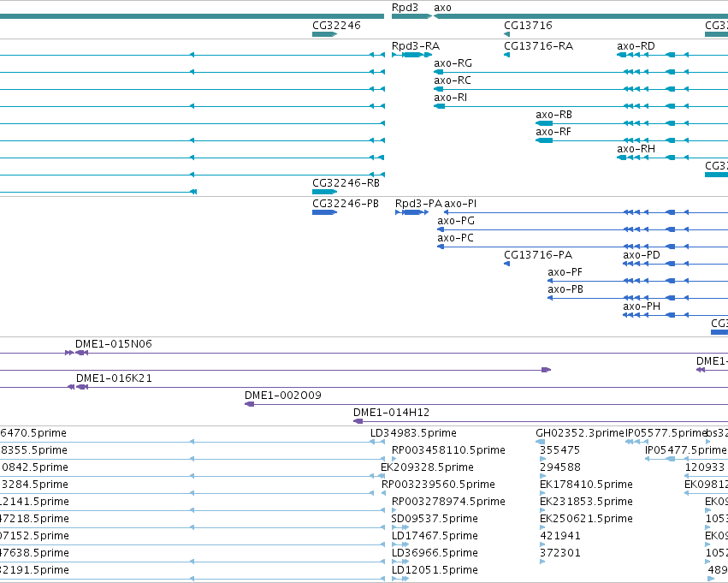Click the CG32246-RB transcript label

[x=346, y=183]
